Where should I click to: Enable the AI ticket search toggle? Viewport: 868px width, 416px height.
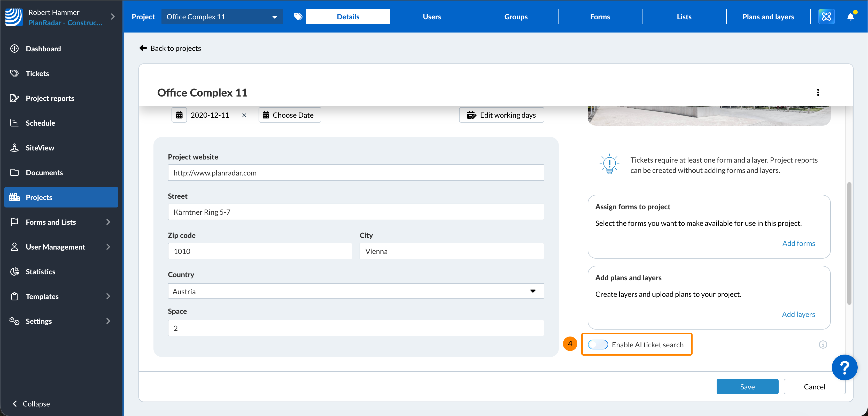[x=598, y=344]
